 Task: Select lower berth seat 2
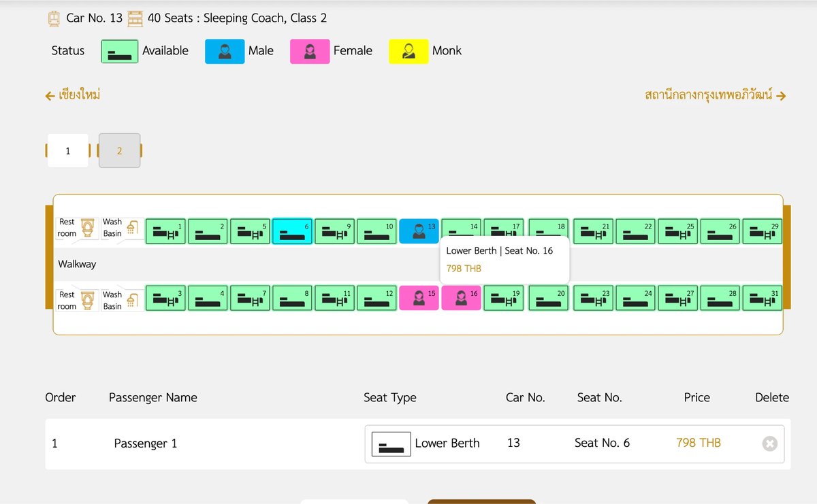[x=208, y=231]
